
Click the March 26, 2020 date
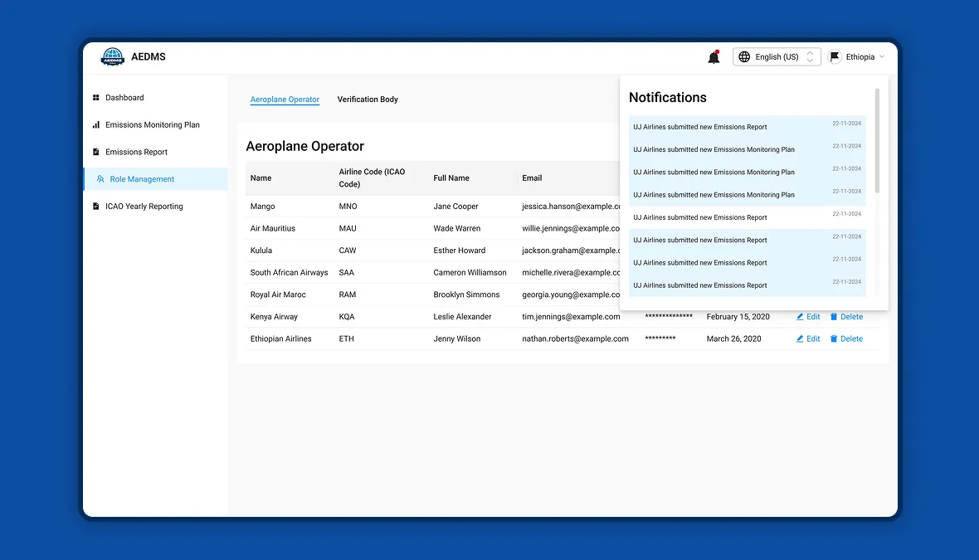[733, 338]
